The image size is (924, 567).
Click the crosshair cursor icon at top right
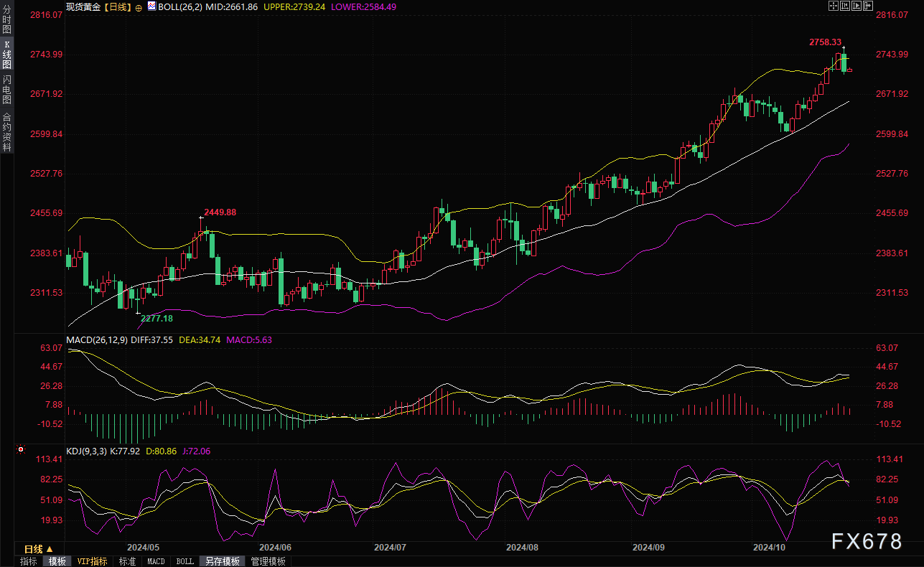(834, 6)
